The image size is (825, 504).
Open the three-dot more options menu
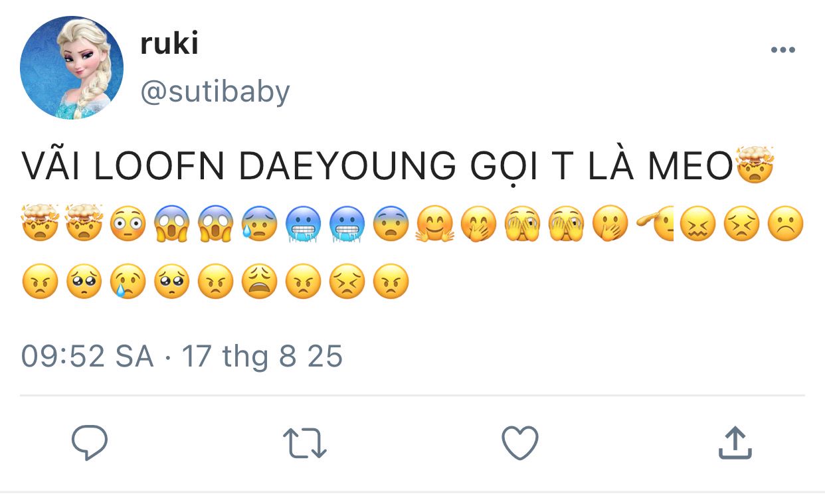[782, 50]
